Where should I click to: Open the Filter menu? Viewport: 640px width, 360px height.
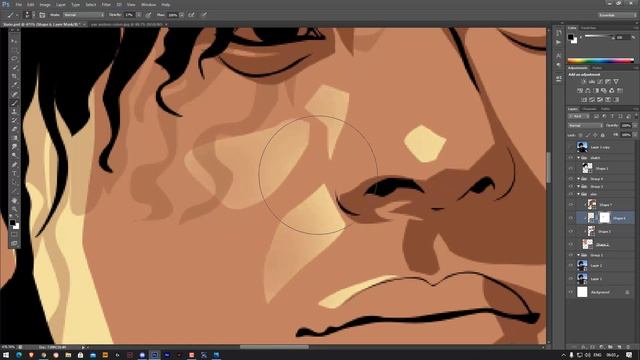pos(106,4)
